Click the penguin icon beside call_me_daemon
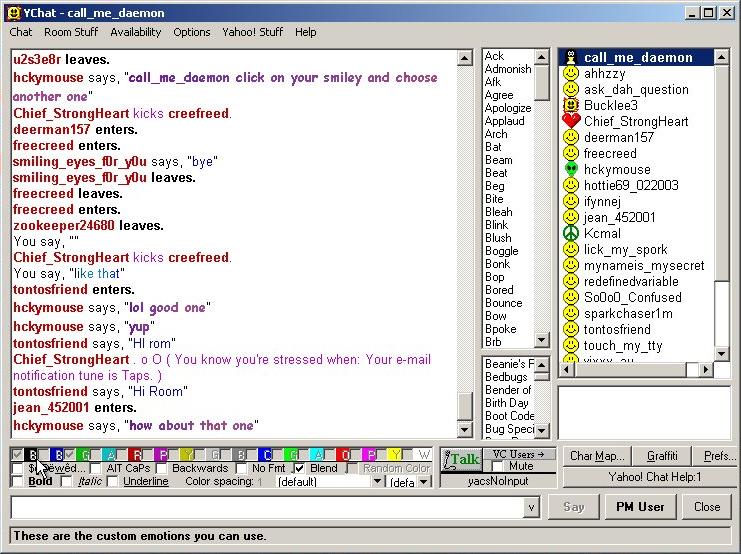741x554 pixels. point(571,57)
